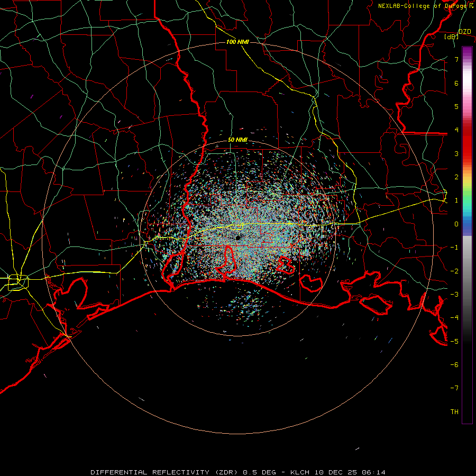Click the 3 value on color scale

coord(456,153)
